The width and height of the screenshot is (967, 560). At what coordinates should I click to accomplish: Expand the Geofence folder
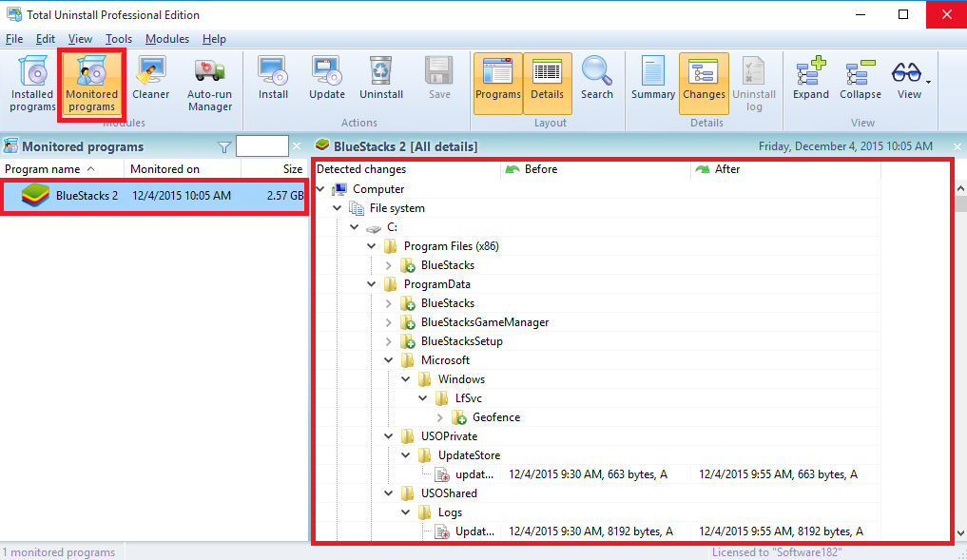tap(439, 417)
